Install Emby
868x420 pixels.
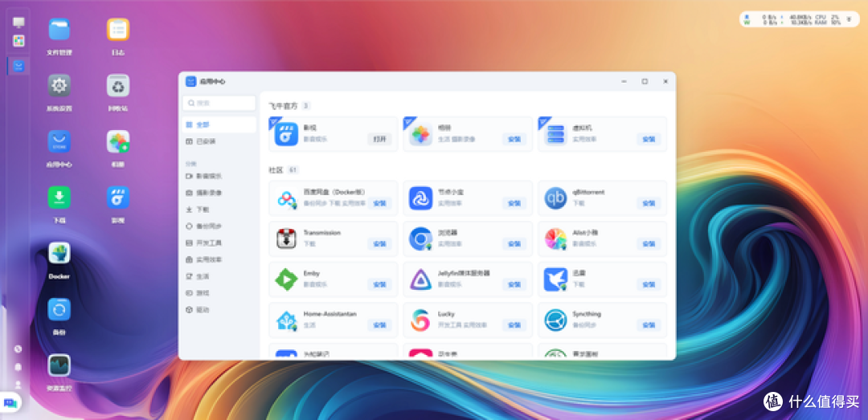click(x=379, y=284)
